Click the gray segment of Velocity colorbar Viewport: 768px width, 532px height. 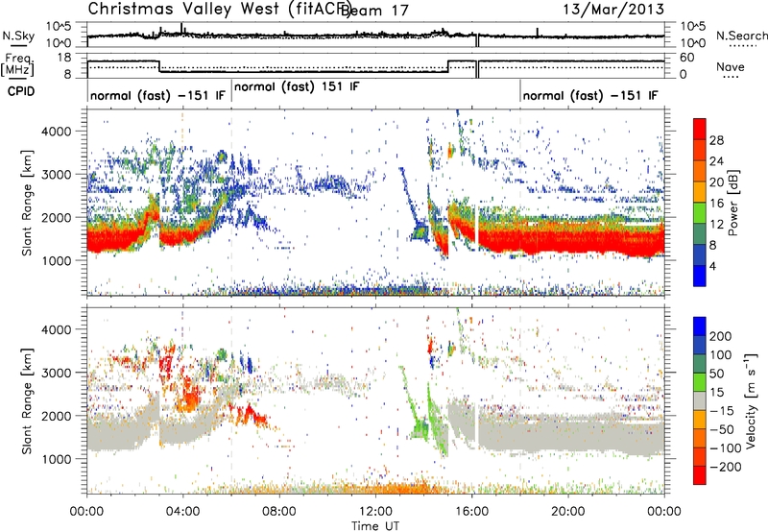pos(700,400)
